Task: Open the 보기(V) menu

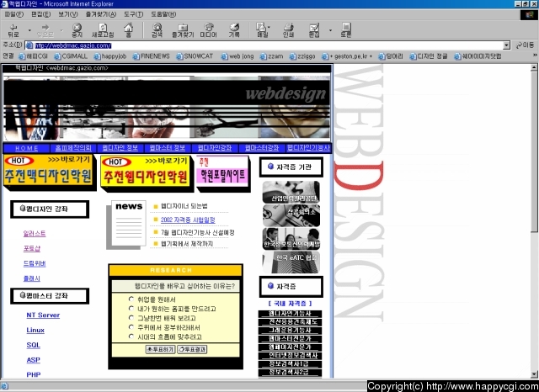Action: (67, 14)
